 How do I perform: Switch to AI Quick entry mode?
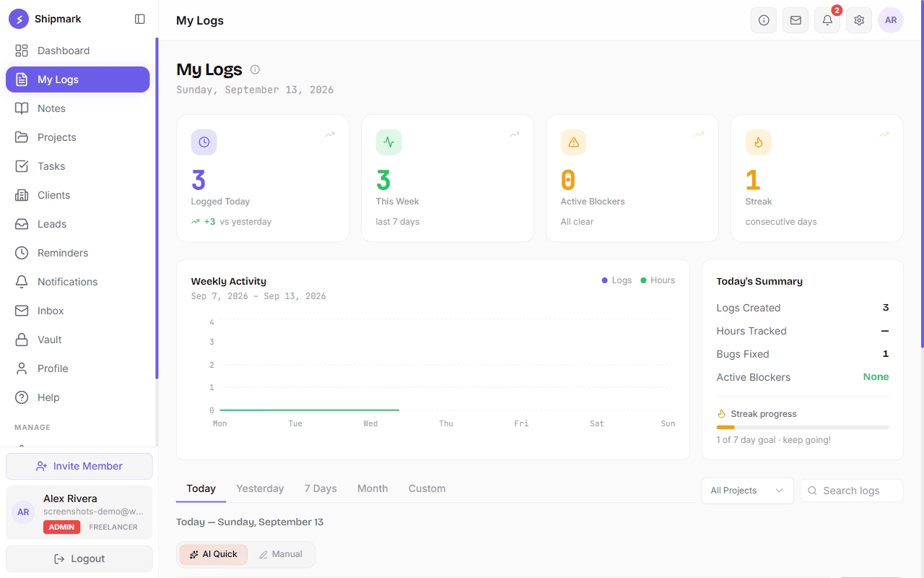[214, 554]
